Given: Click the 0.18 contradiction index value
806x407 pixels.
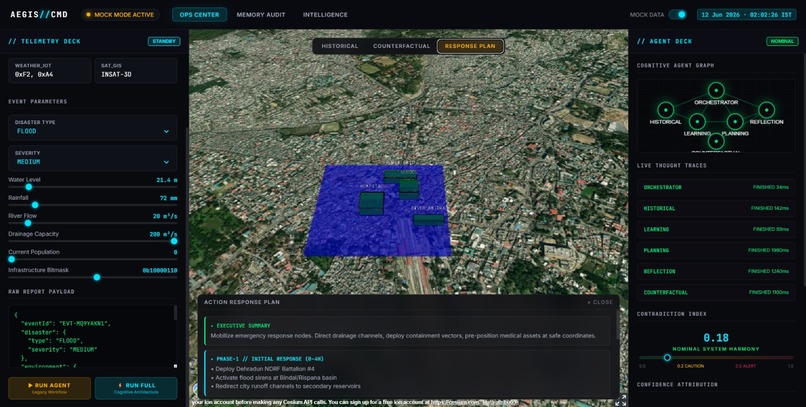Looking at the screenshot, I should tap(716, 338).
